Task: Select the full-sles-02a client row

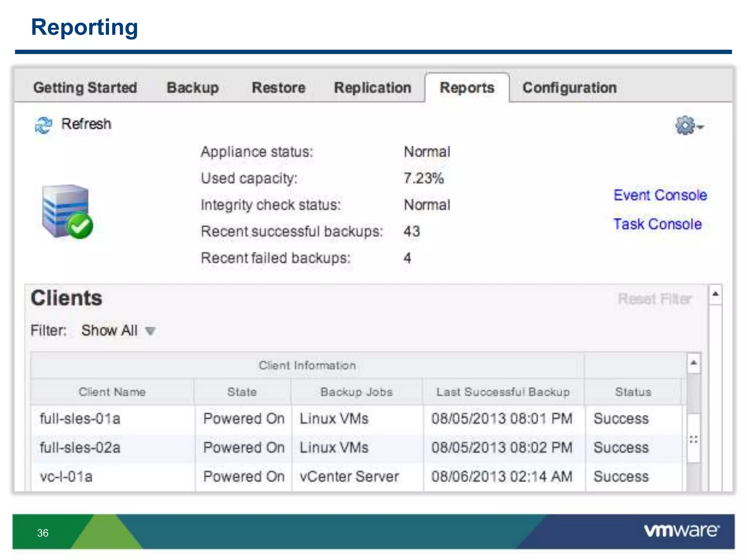Action: pos(80,448)
